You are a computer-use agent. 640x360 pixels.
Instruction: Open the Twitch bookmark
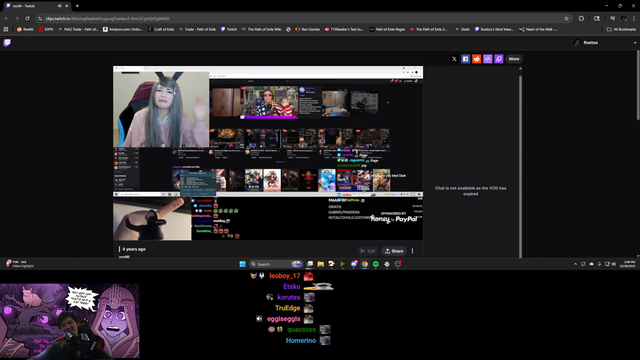(229, 29)
